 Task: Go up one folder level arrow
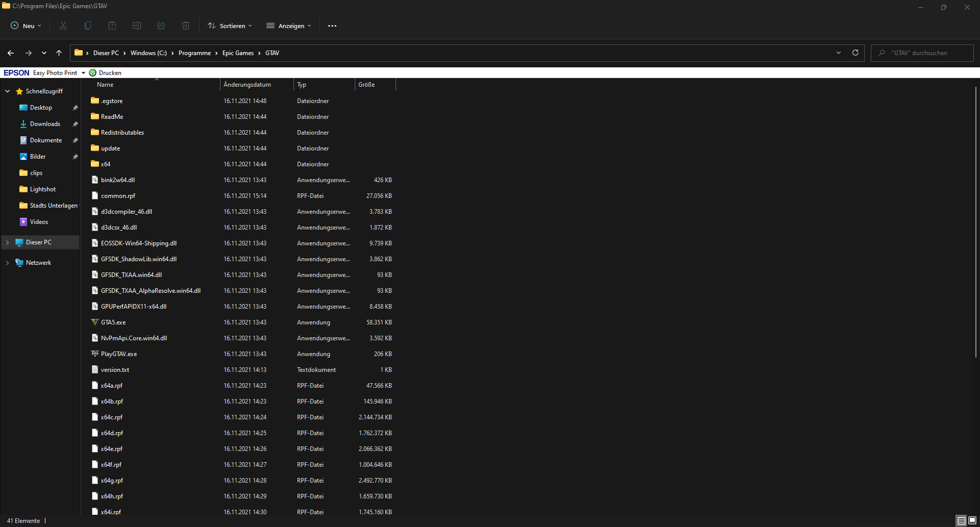[x=59, y=53]
